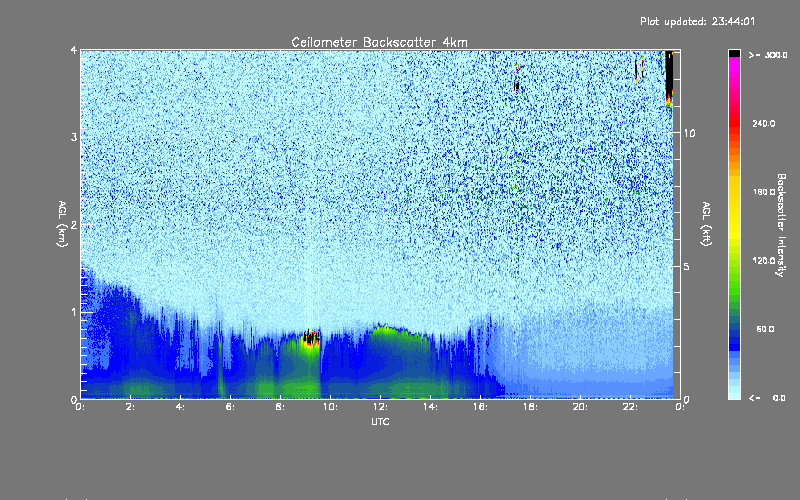Click the "22:" UTC hour tick label
This screenshot has width=800, height=500.
tap(630, 407)
